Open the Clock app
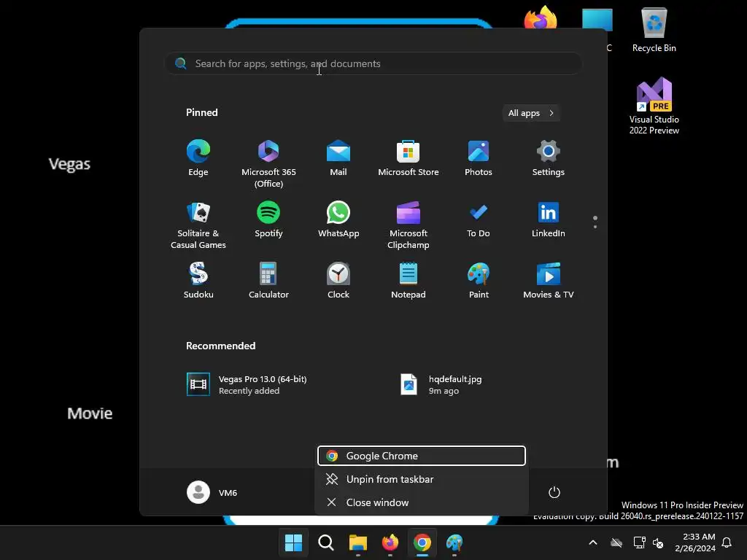 pyautogui.click(x=338, y=281)
